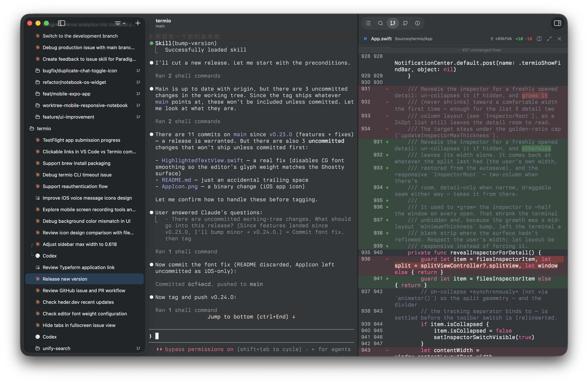Click Jump to bottom button
588x383 pixels.
point(251,317)
